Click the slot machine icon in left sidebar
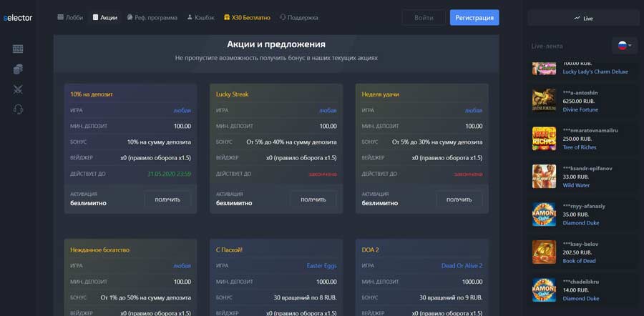Screen dimensions: 644x316 [x=18, y=49]
